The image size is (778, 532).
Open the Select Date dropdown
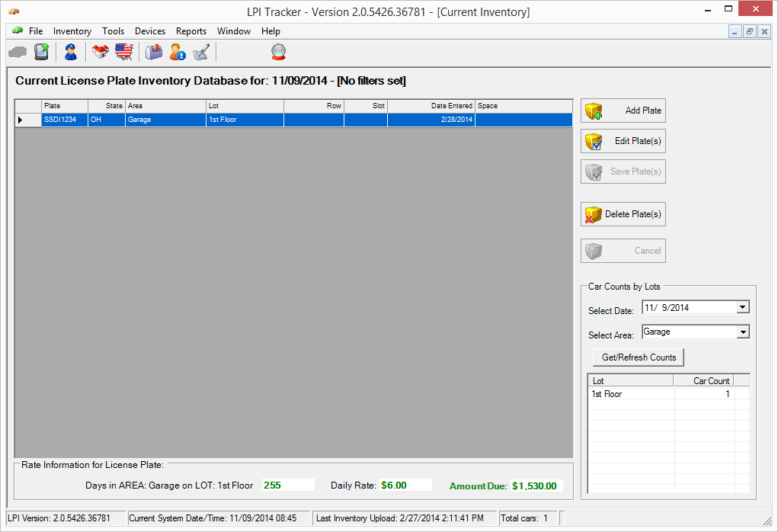coord(743,307)
